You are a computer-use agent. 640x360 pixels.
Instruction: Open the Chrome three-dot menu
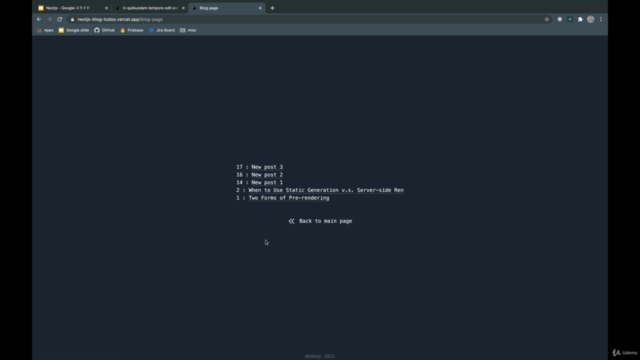pyautogui.click(x=601, y=19)
